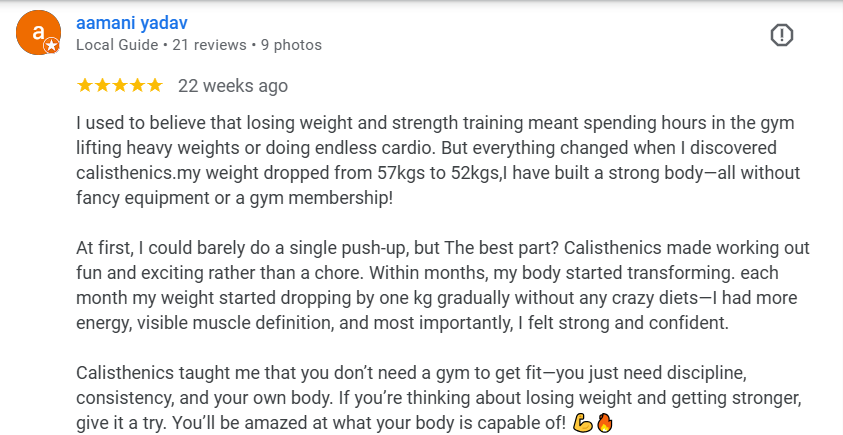This screenshot has width=843, height=435.
Task: Click the '22 weeks ago' timestamp
Action: (x=233, y=86)
